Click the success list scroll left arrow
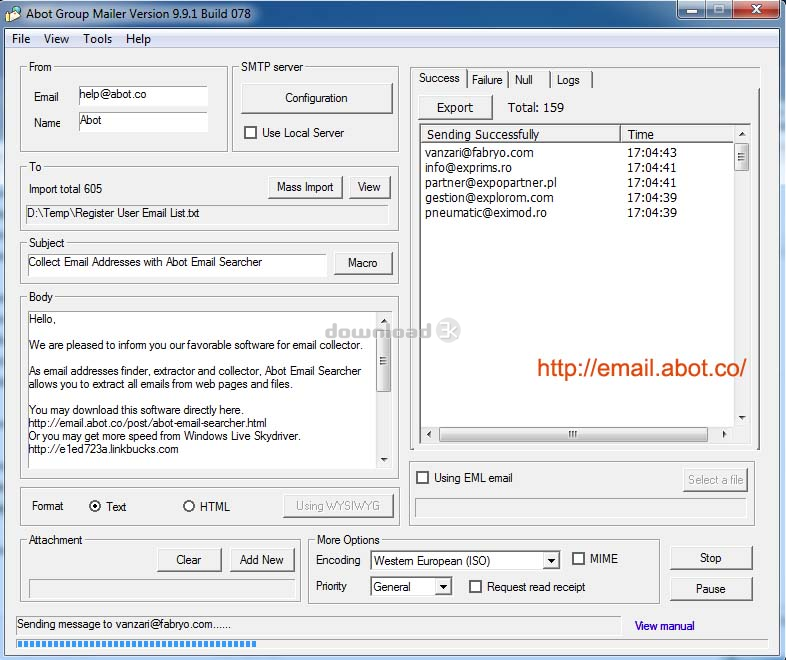786x660 pixels. (x=429, y=434)
